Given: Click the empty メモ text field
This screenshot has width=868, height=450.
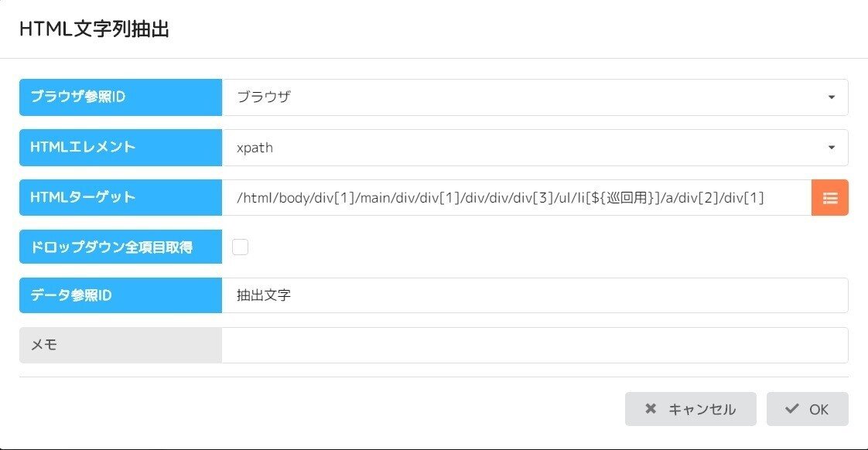Looking at the screenshot, I should pyautogui.click(x=535, y=345).
